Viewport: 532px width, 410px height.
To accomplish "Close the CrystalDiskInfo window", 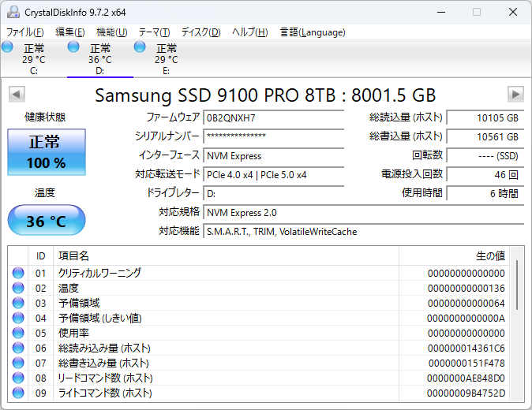I will pyautogui.click(x=513, y=12).
